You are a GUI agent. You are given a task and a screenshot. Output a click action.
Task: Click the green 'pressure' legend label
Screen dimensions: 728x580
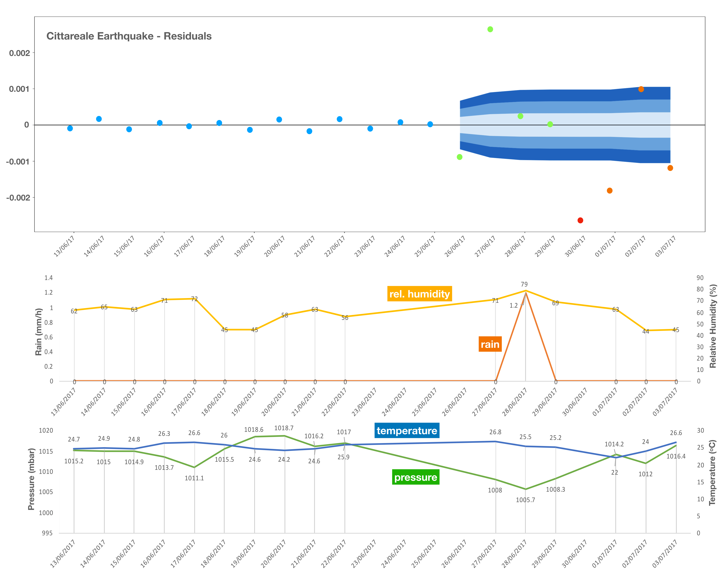click(x=416, y=477)
